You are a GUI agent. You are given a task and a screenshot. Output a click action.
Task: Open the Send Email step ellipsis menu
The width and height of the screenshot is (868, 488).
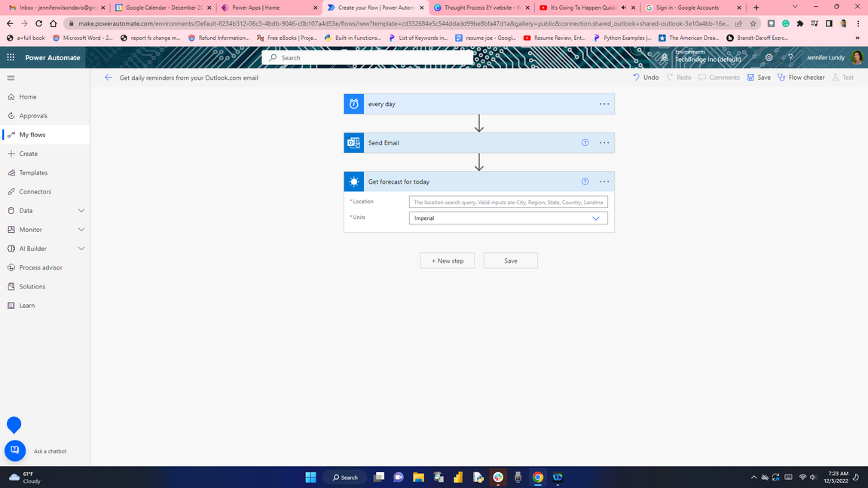(x=604, y=143)
